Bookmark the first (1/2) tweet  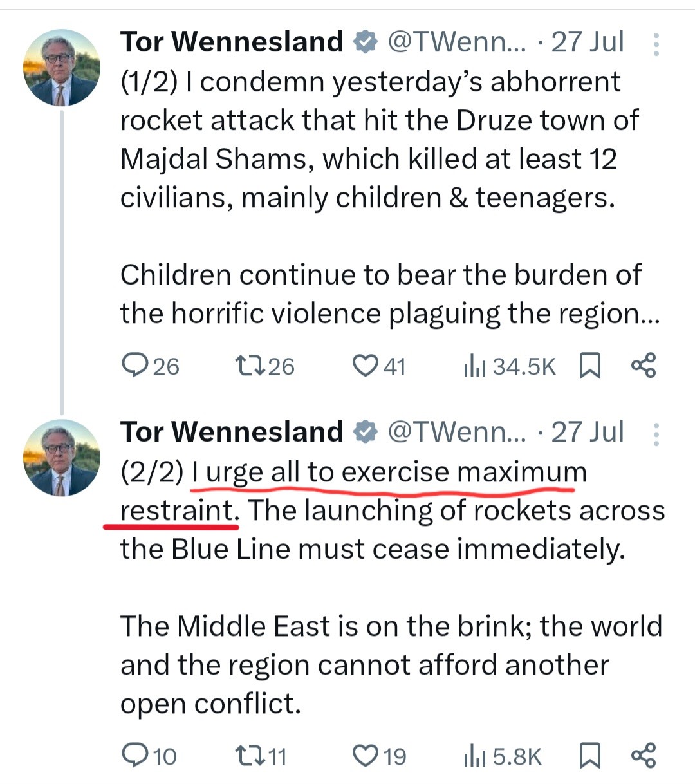589,366
